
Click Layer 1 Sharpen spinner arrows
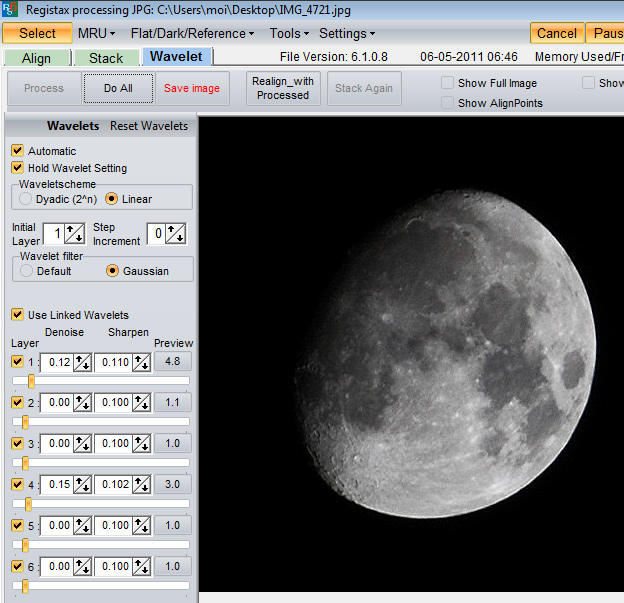click(x=141, y=362)
